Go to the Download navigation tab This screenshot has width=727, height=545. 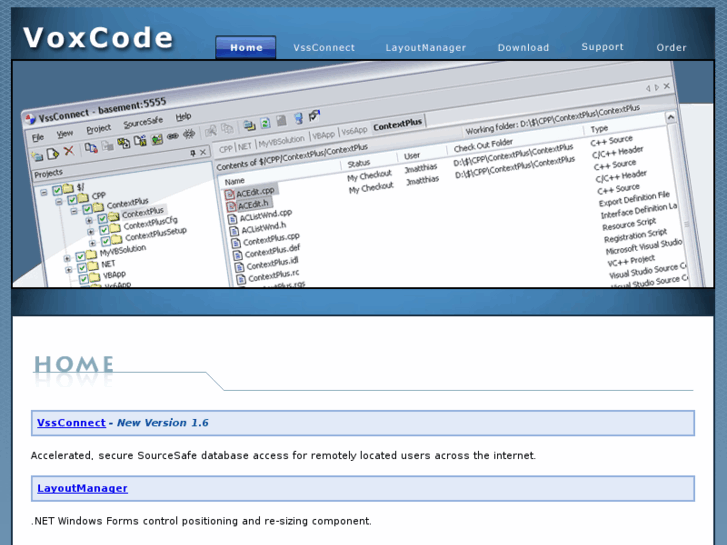pyautogui.click(x=523, y=47)
